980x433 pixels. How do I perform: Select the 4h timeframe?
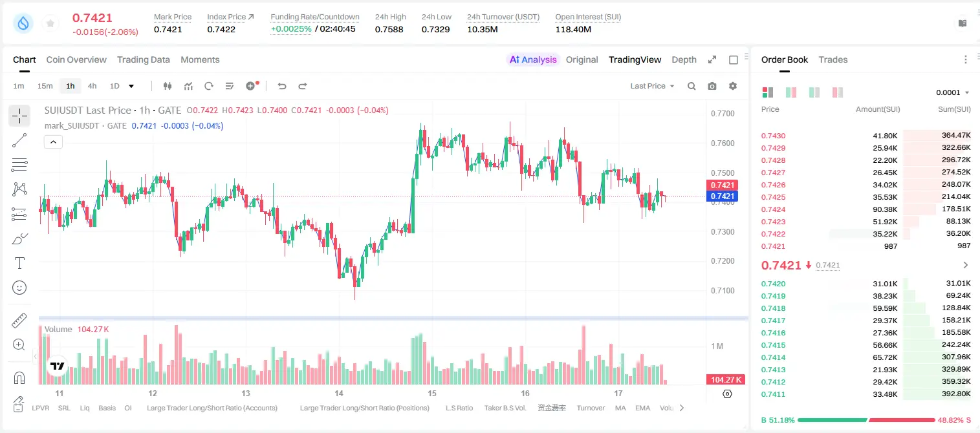click(92, 86)
